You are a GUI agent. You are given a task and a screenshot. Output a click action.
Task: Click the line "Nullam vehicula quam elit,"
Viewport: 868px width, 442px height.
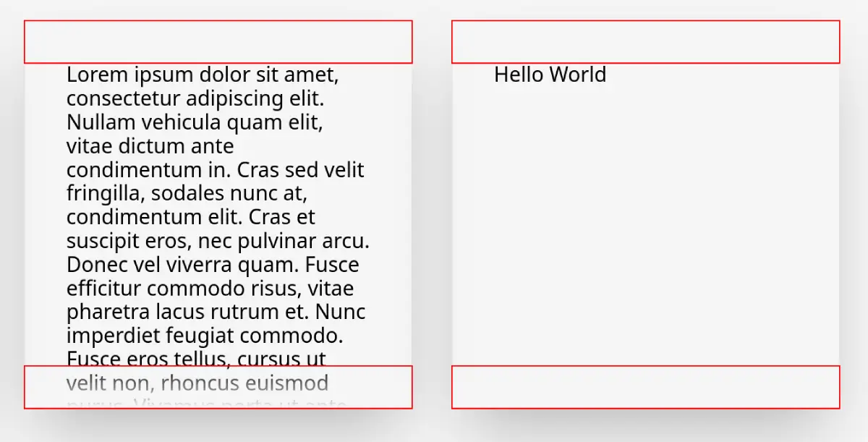coord(195,122)
